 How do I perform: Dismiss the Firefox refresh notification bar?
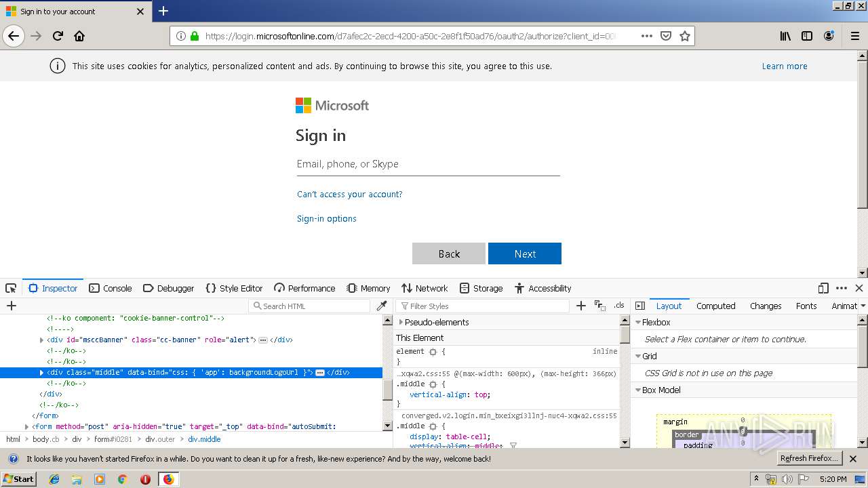click(x=853, y=459)
